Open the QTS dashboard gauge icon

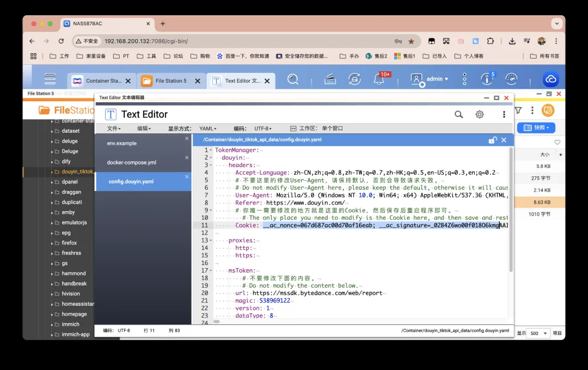click(511, 79)
